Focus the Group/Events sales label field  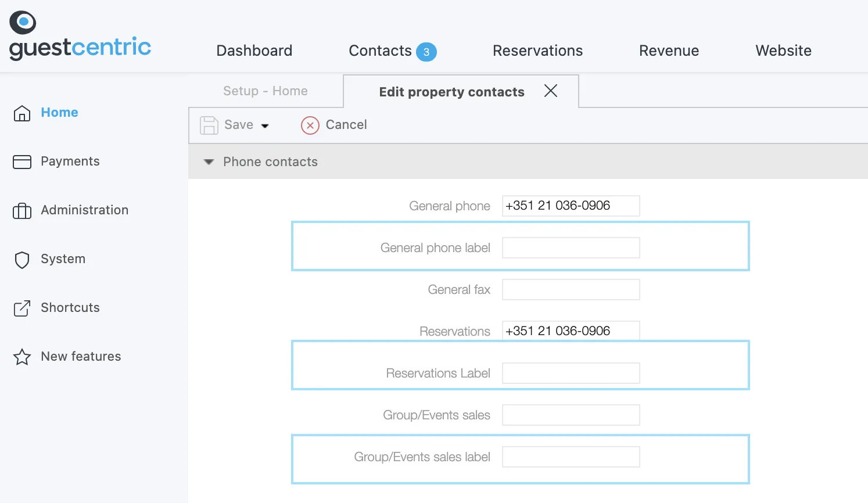click(571, 457)
